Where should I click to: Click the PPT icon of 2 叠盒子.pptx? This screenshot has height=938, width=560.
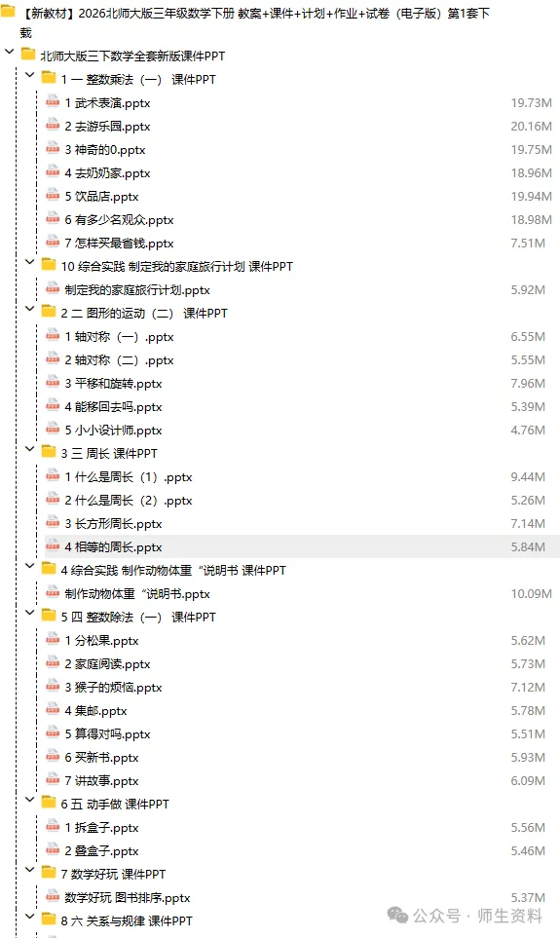[53, 849]
